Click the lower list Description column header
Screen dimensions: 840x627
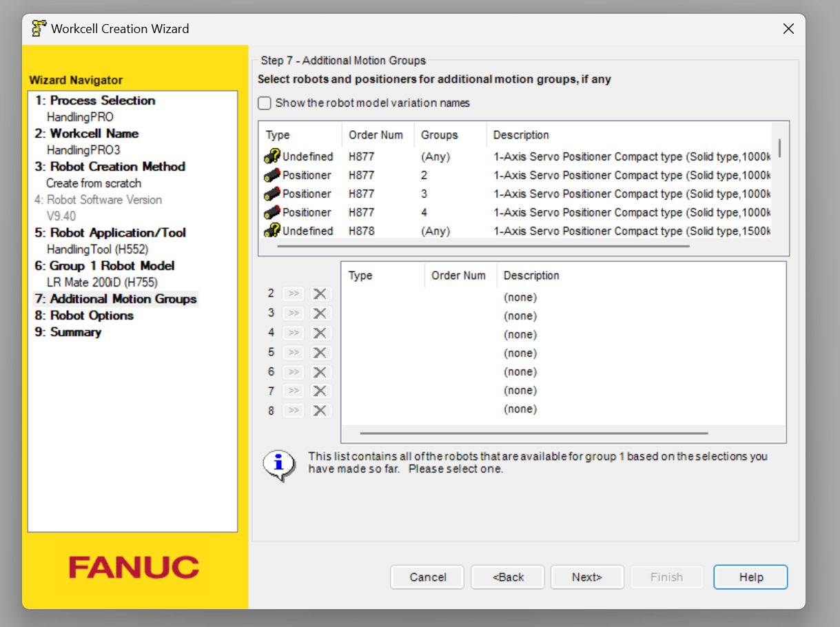point(641,276)
